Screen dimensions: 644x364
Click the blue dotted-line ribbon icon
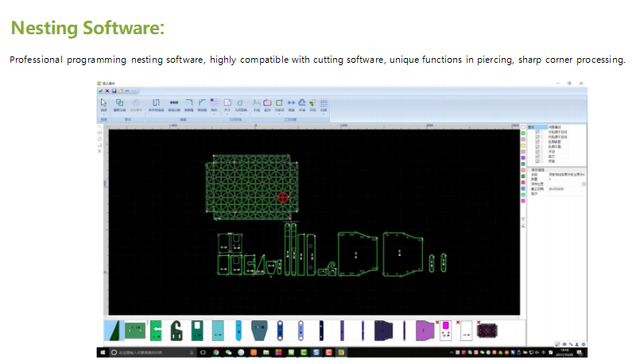173,103
